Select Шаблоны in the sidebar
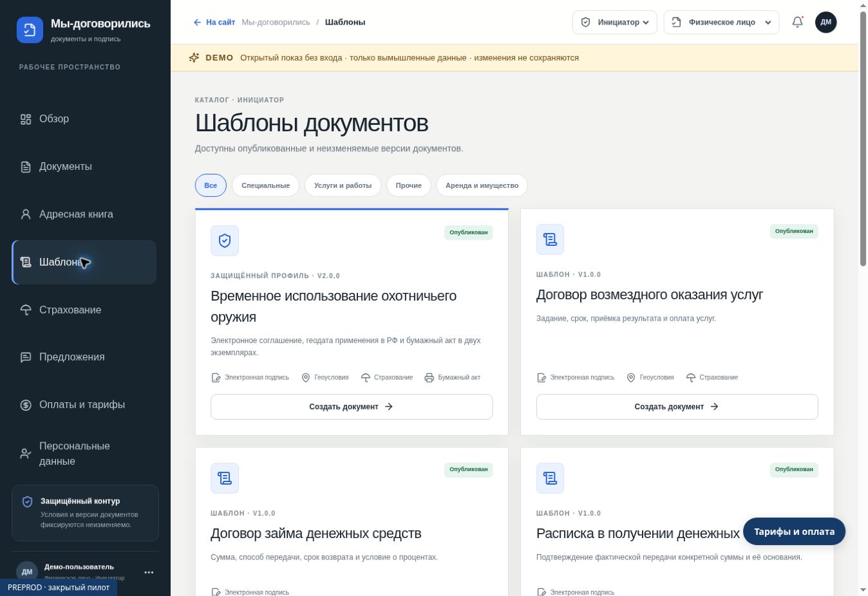 (x=84, y=262)
